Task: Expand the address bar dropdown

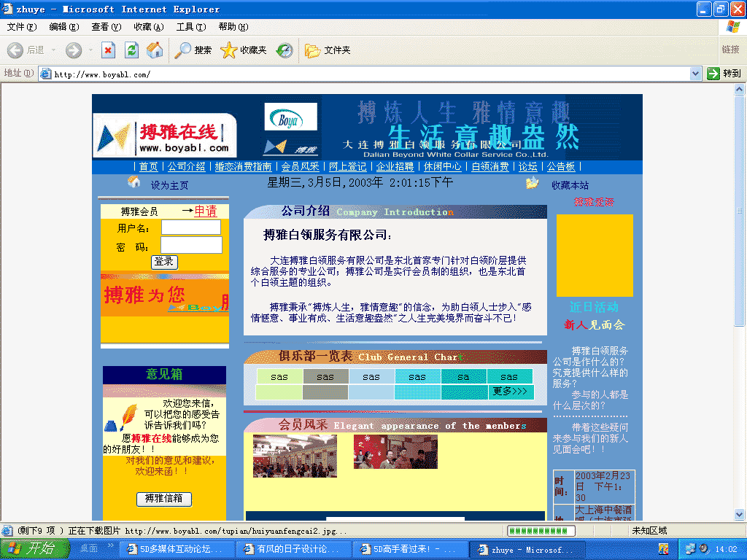Action: click(x=695, y=74)
